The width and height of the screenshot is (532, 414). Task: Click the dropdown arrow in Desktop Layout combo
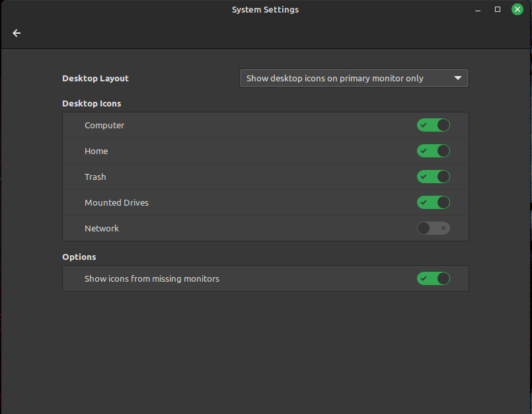pos(458,78)
